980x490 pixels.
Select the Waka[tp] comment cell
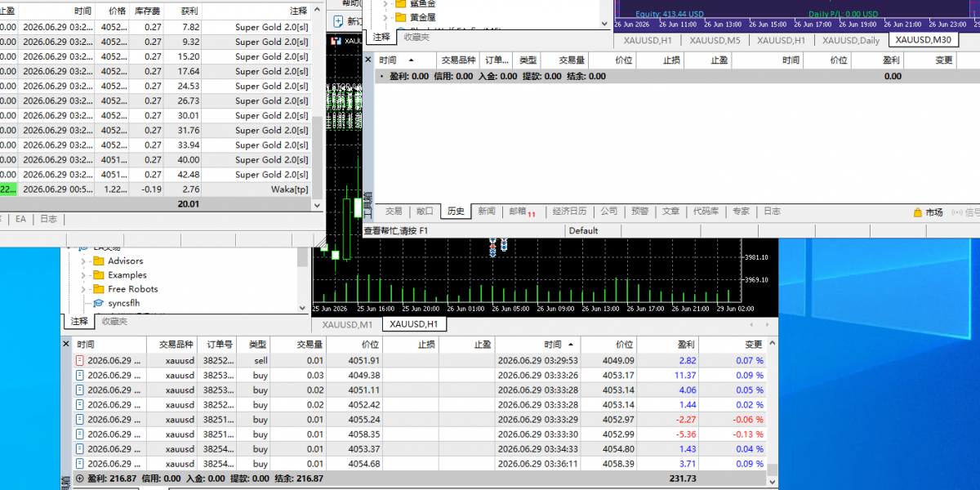point(256,189)
